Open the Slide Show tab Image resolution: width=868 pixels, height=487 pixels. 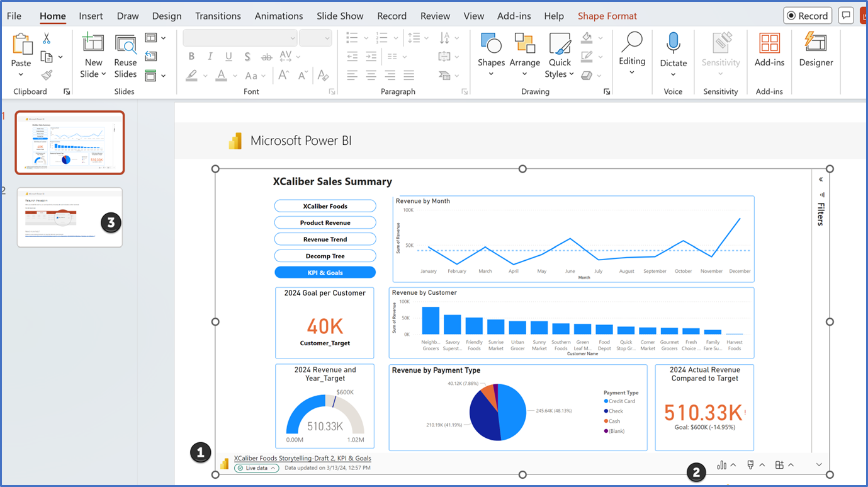(340, 16)
